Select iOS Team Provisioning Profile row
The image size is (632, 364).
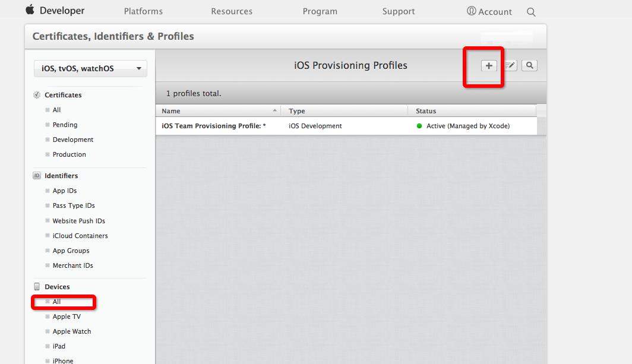(x=346, y=126)
